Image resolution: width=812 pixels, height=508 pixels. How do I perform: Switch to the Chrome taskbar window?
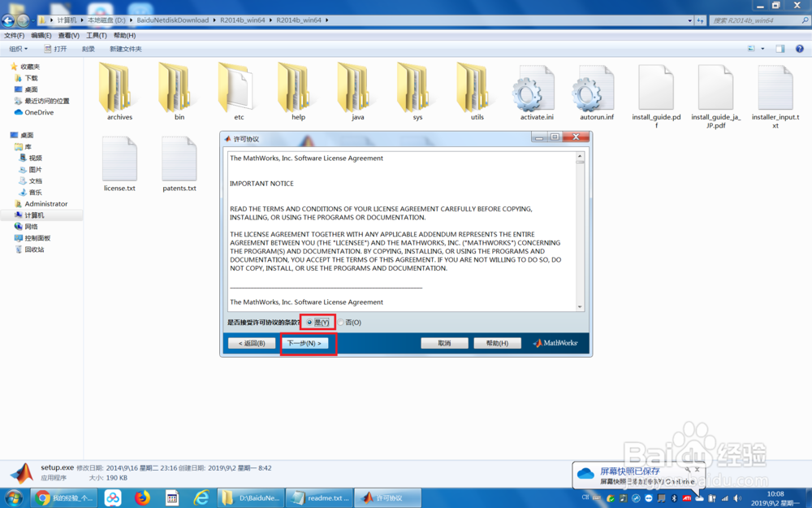[x=63, y=498]
